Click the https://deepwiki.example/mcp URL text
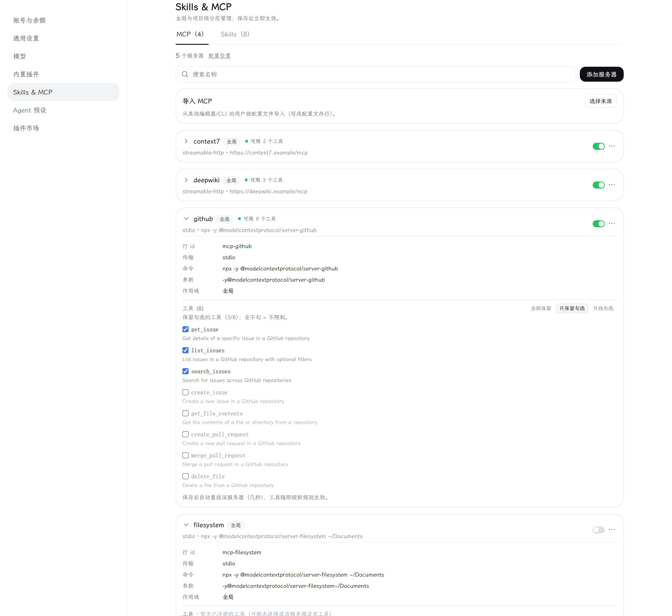Viewport: 672px width, 616px height. 268,191
